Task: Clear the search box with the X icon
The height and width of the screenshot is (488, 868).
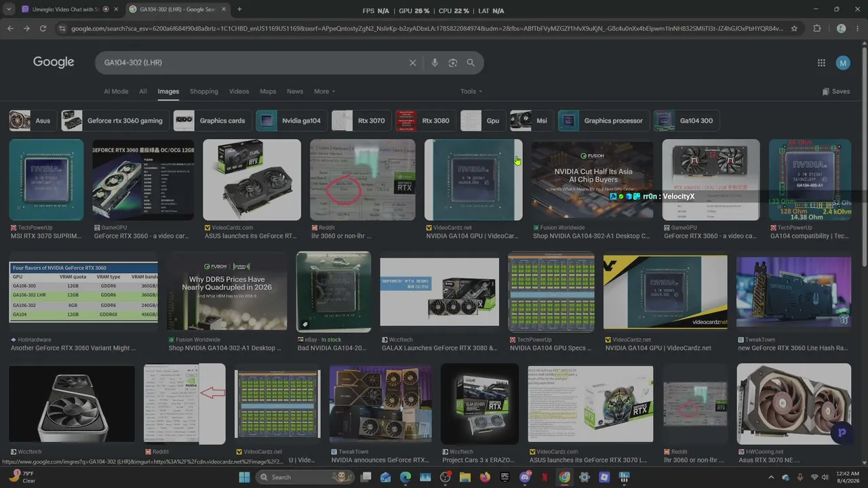Action: point(412,62)
